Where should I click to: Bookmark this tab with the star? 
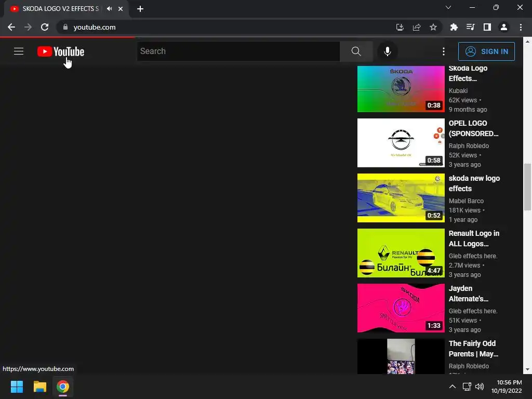(433, 27)
